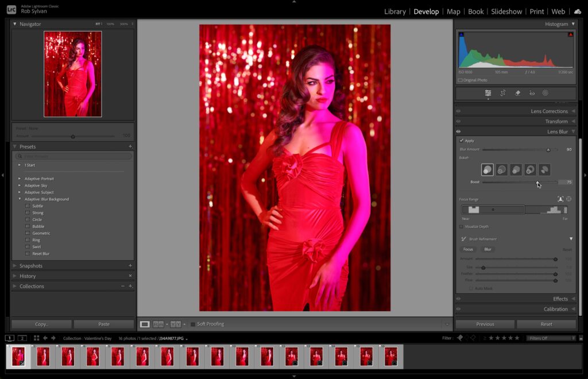The image size is (588, 379).
Task: Select main display button 1
Action: click(x=9, y=338)
